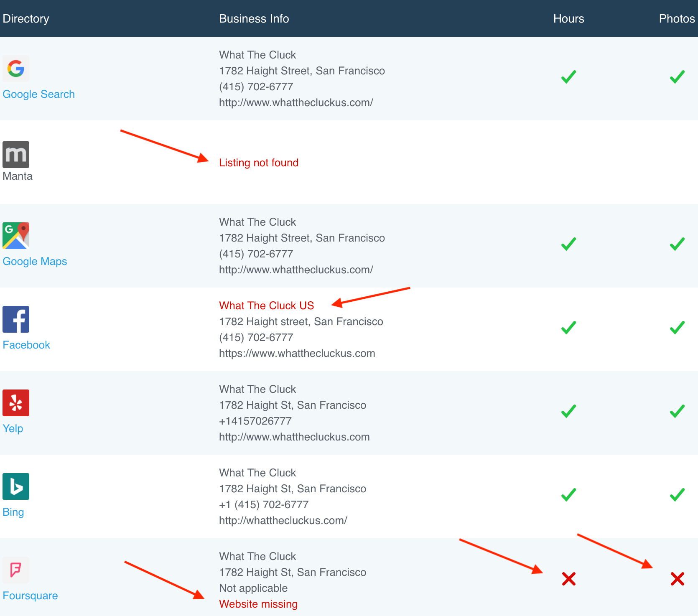Click the red 'Listing not found' text
Viewport: 698px width, 616px height.
[x=259, y=163]
